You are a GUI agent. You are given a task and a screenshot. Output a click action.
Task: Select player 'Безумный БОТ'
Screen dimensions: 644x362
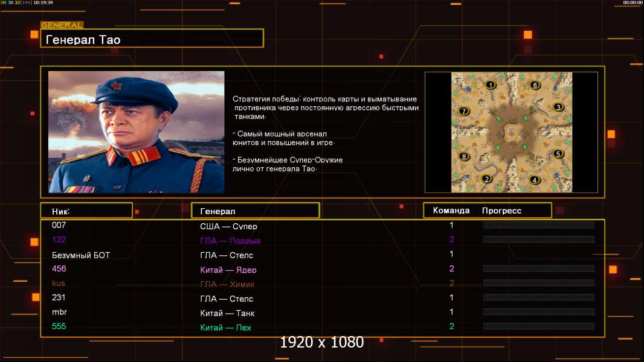(81, 255)
